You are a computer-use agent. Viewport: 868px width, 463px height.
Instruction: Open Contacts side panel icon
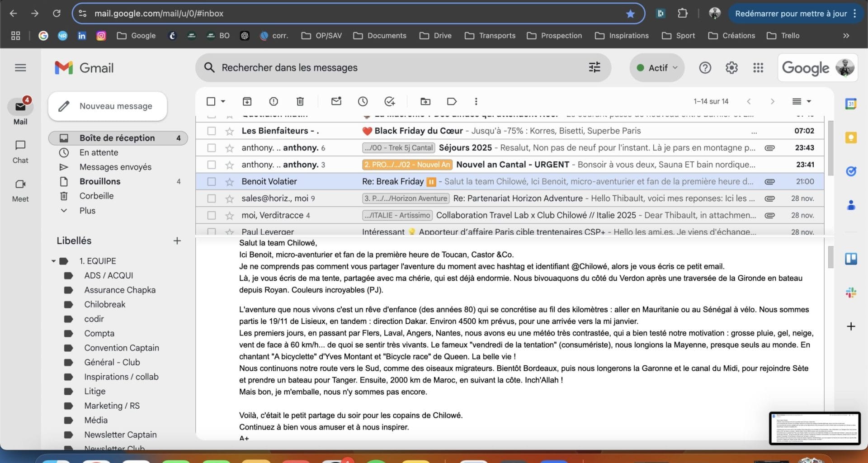pos(851,205)
